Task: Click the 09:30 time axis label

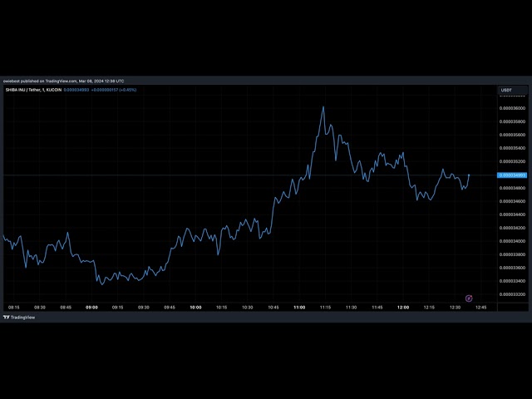Action: click(144, 307)
